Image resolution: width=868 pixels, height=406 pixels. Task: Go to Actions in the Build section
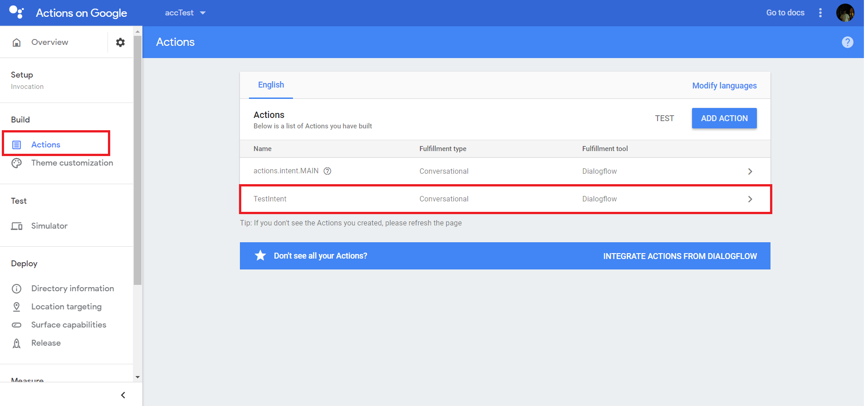click(x=46, y=145)
